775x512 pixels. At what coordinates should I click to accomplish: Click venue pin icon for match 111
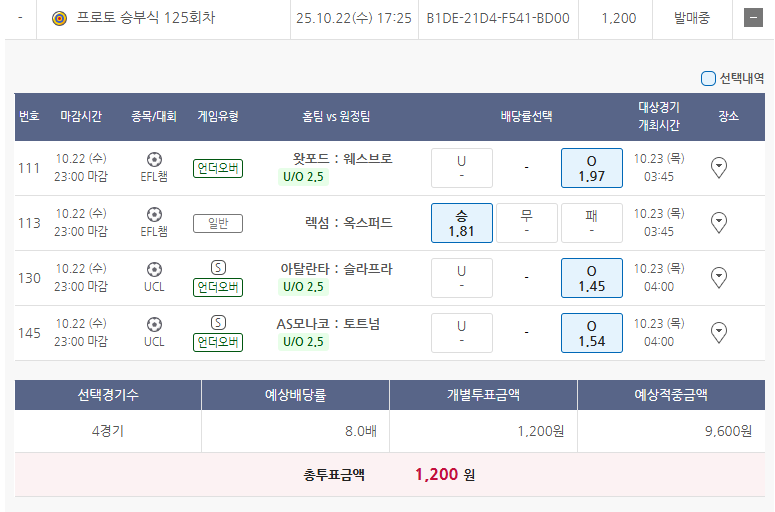tap(718, 168)
